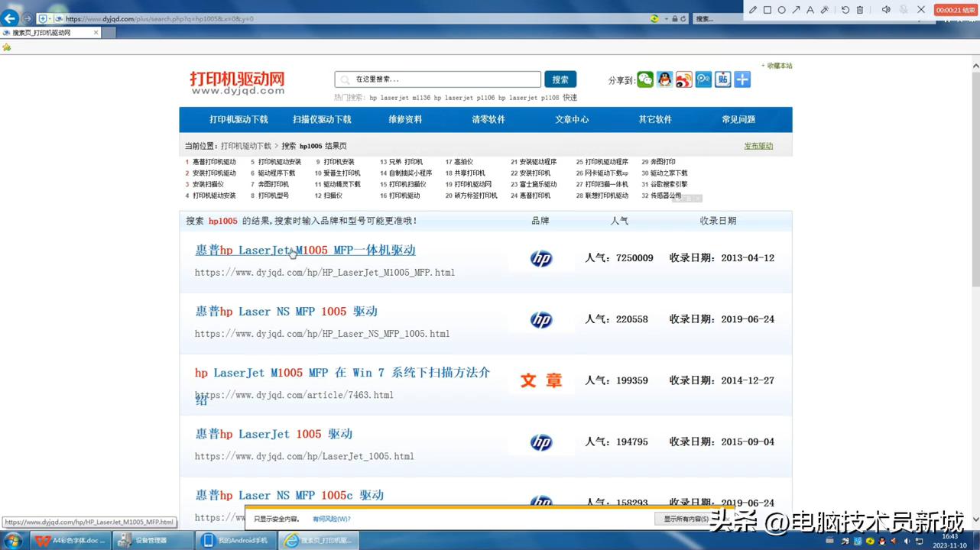Open hp LaserJet M1005 MFP Win 7 scan article
Image resolution: width=980 pixels, height=550 pixels.
pos(342,373)
